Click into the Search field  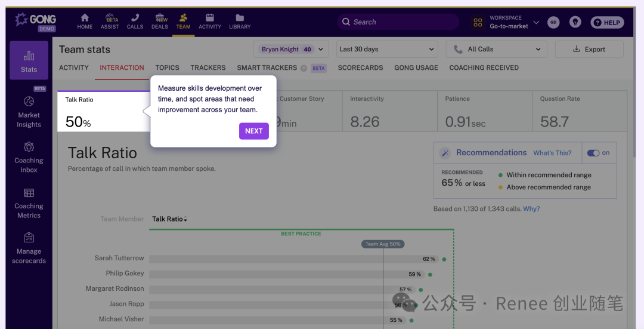pyautogui.click(x=398, y=22)
